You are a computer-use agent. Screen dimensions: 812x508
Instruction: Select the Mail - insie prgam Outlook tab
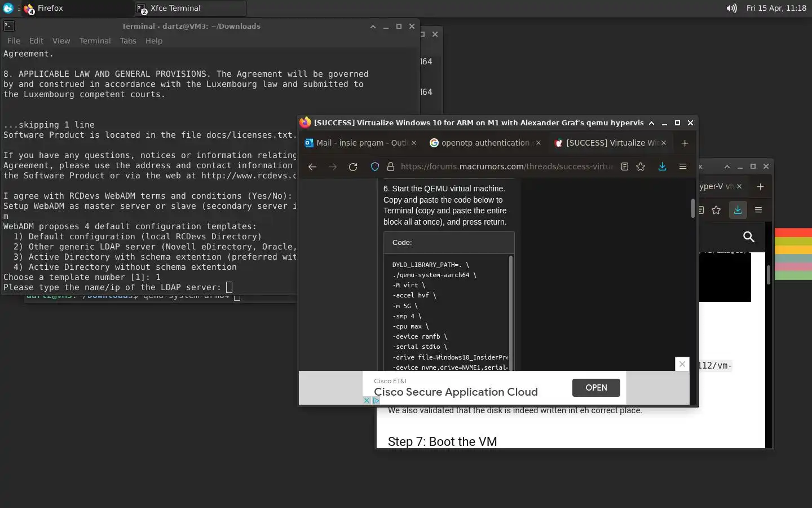(x=361, y=143)
